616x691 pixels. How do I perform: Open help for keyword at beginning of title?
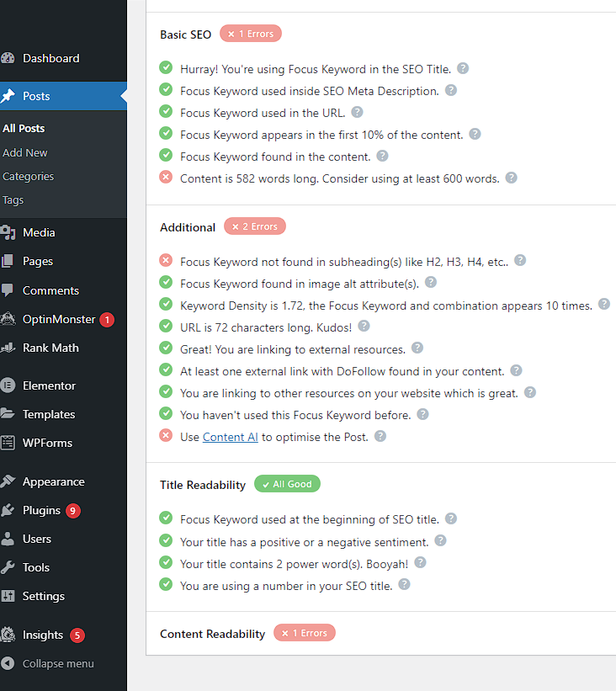[451, 518]
